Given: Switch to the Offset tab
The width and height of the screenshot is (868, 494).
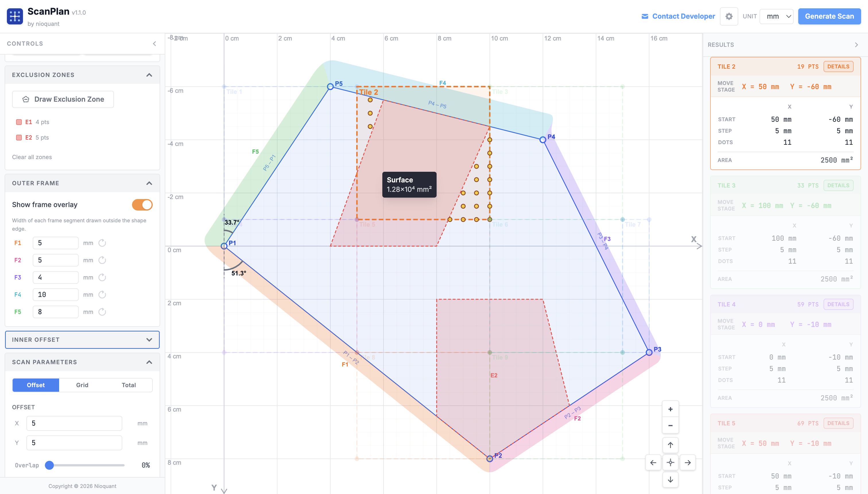Looking at the screenshot, I should click(36, 385).
